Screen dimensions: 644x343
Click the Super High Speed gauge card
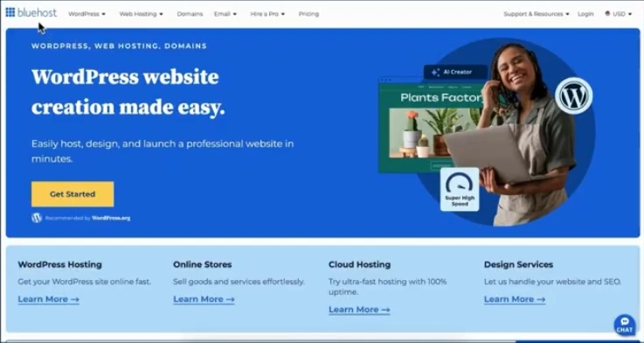(460, 189)
